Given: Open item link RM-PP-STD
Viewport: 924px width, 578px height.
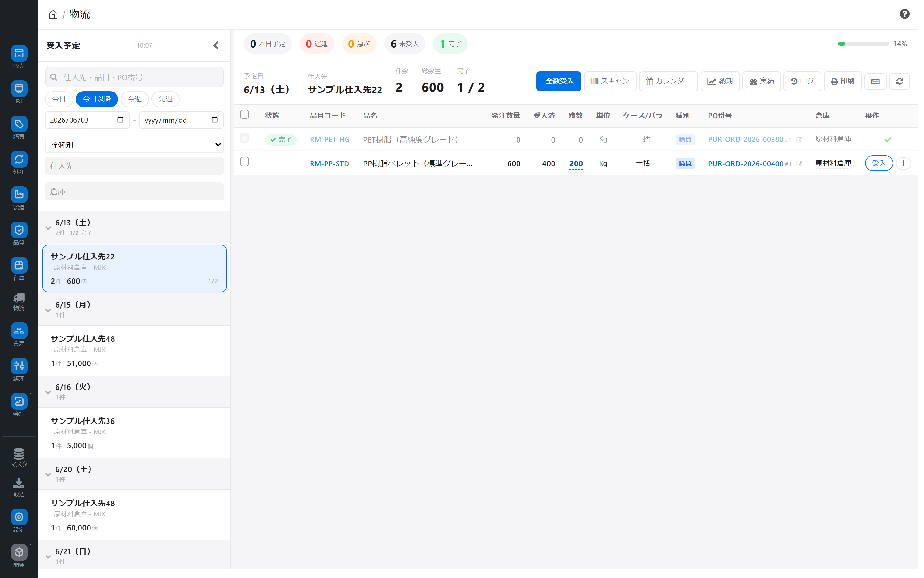Looking at the screenshot, I should point(329,164).
